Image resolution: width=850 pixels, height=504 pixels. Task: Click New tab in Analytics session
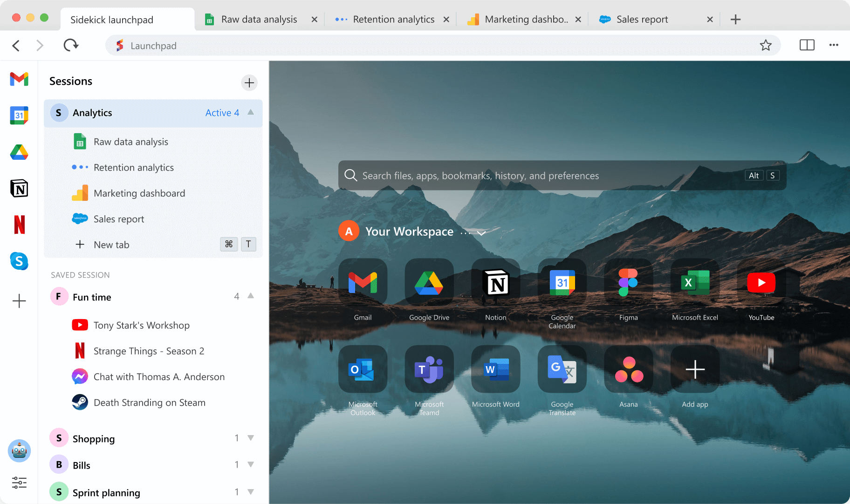tap(153, 245)
